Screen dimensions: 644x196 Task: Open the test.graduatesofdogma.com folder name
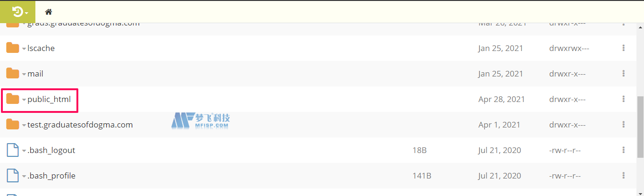(80, 125)
